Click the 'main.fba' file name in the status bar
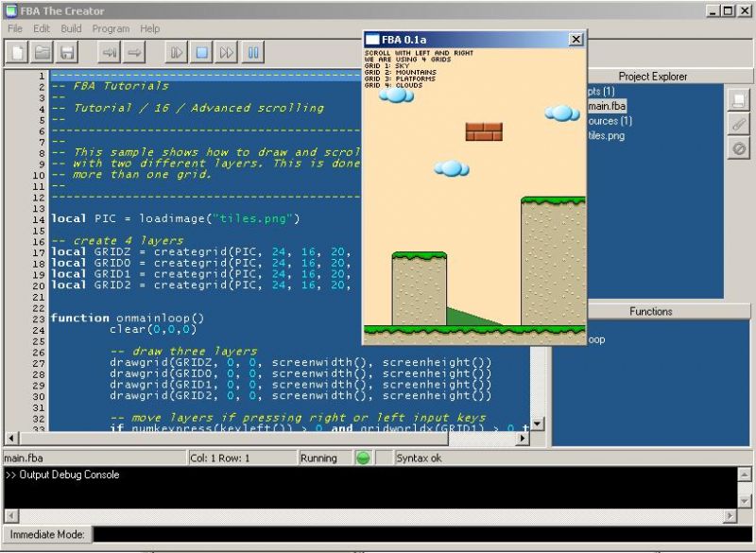Viewport: 756px width, 553px height. (24, 458)
